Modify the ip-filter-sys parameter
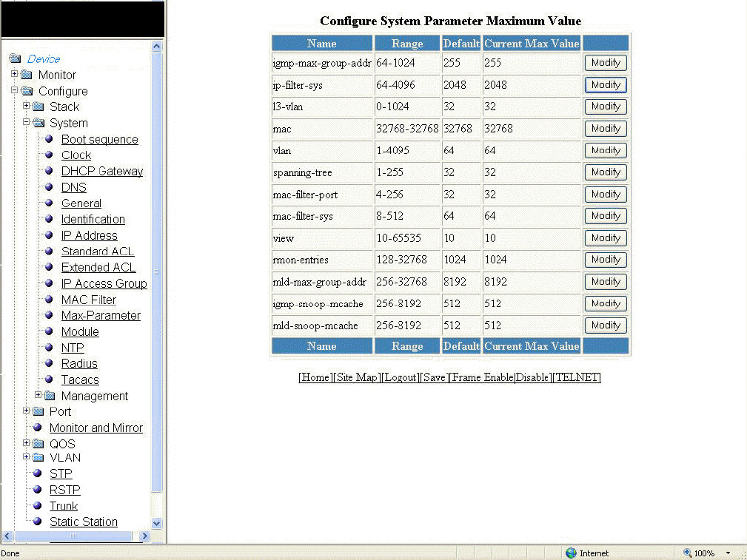The width and height of the screenshot is (747, 560). [x=606, y=85]
